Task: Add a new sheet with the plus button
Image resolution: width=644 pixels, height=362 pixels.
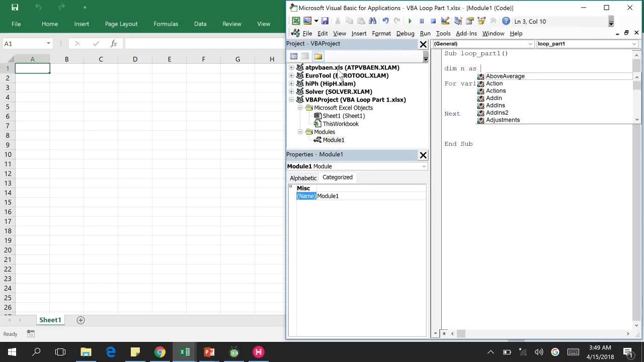Action: click(80, 320)
